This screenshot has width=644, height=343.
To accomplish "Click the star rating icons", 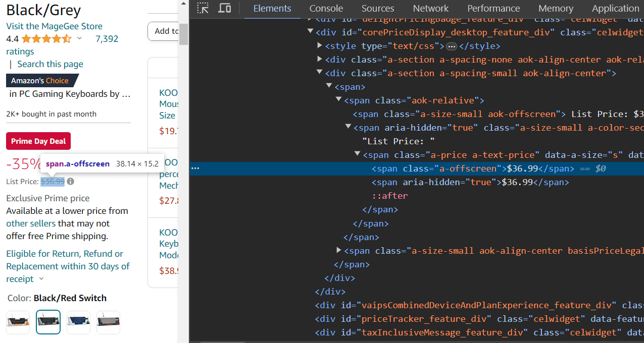I will pyautogui.click(x=46, y=39).
